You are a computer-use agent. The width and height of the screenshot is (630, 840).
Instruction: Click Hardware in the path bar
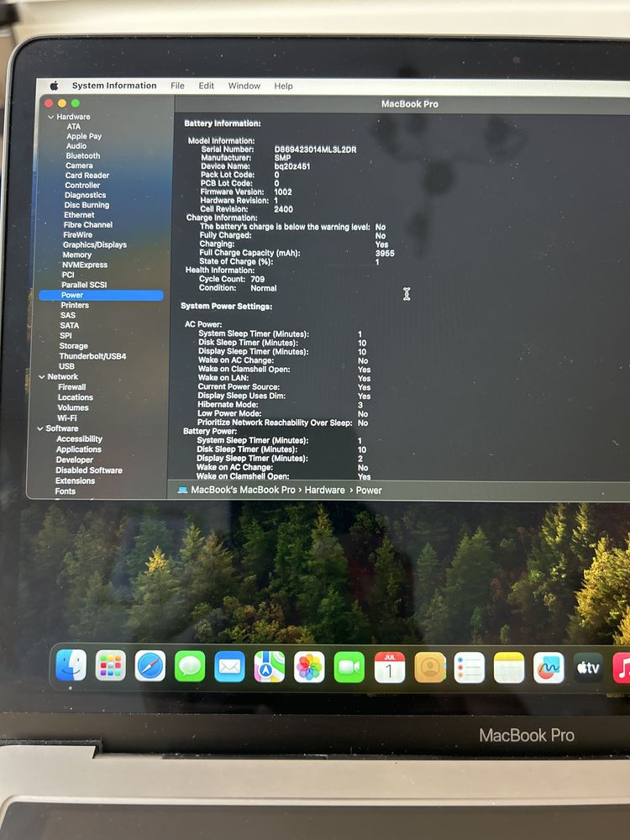324,491
